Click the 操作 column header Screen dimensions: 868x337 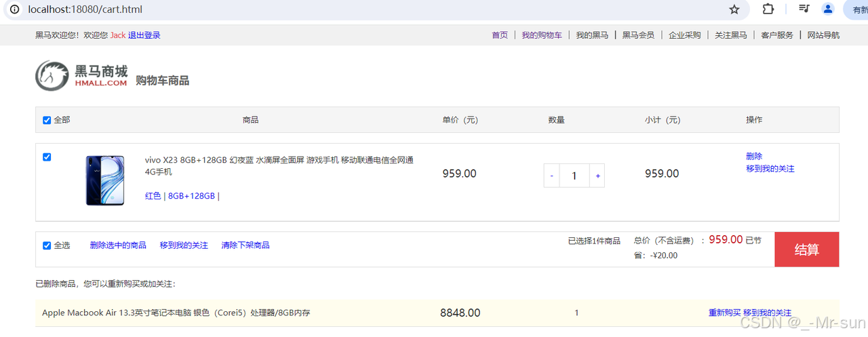coord(754,120)
